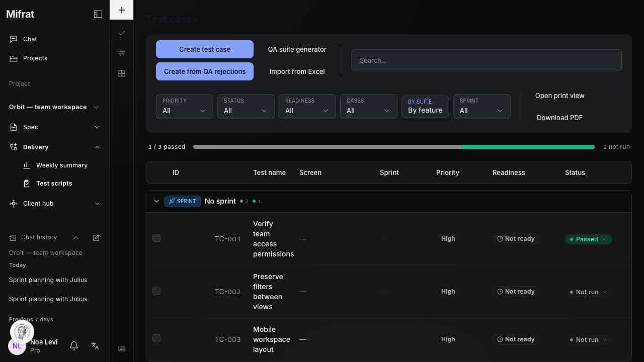This screenshot has width=644, height=362.
Task: Collapse the No sprint group
Action: click(x=156, y=201)
